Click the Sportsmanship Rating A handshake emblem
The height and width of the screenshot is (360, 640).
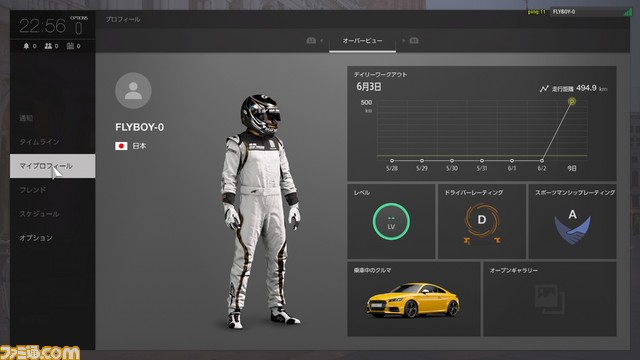click(x=572, y=226)
